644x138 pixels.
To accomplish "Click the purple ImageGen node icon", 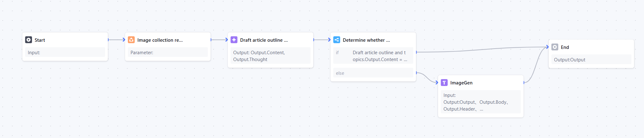I will pos(444,83).
